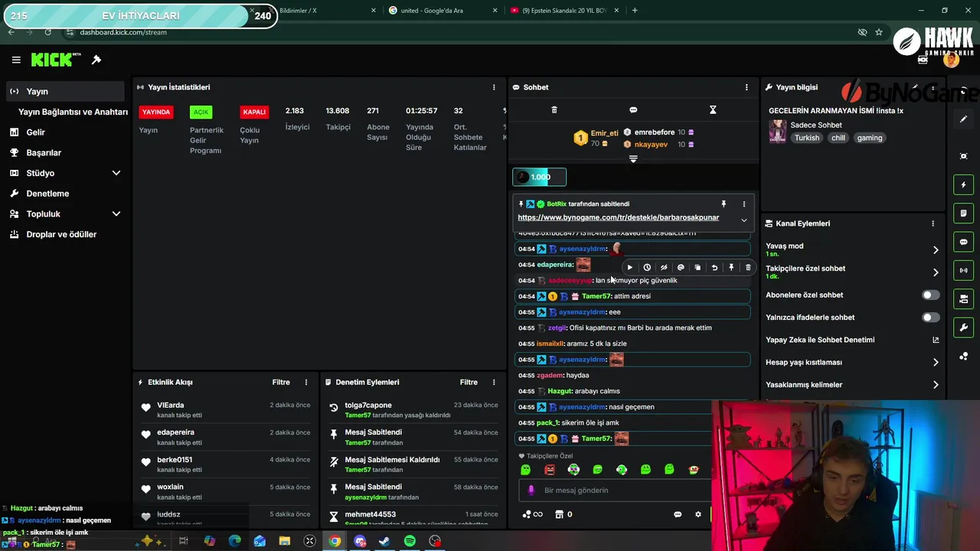Click the trash icon at the top of the Sohbet panel
The height and width of the screenshot is (551, 980).
554,110
